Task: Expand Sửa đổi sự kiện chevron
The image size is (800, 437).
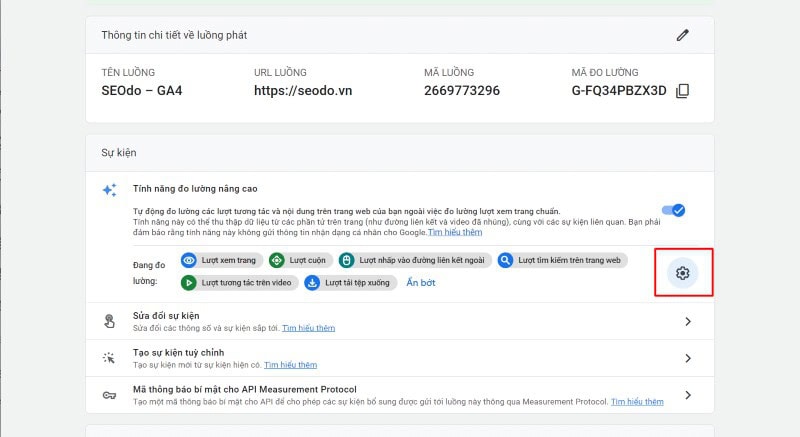Action: [x=688, y=321]
